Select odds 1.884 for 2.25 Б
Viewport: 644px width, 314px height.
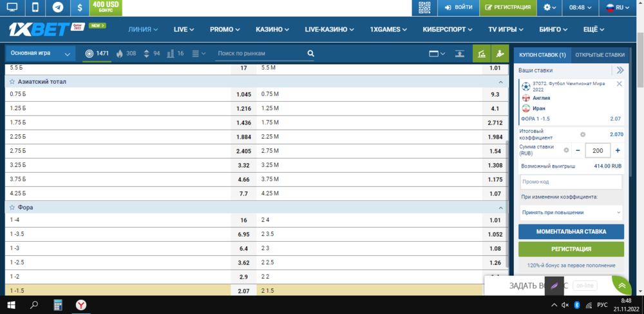pyautogui.click(x=243, y=137)
